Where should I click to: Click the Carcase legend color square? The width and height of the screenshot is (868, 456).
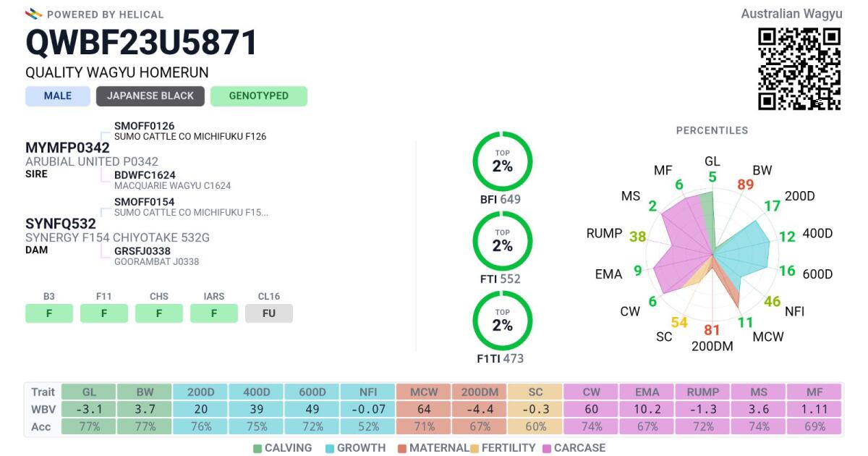(546, 448)
